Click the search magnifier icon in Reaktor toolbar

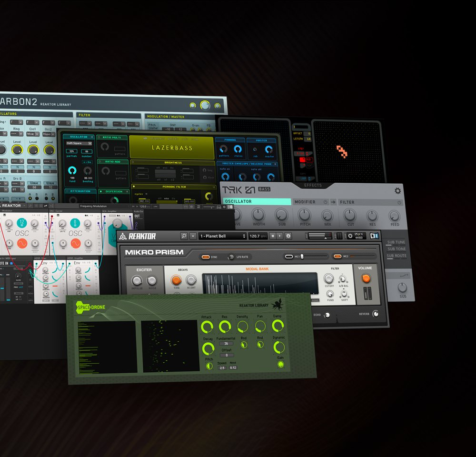click(184, 236)
